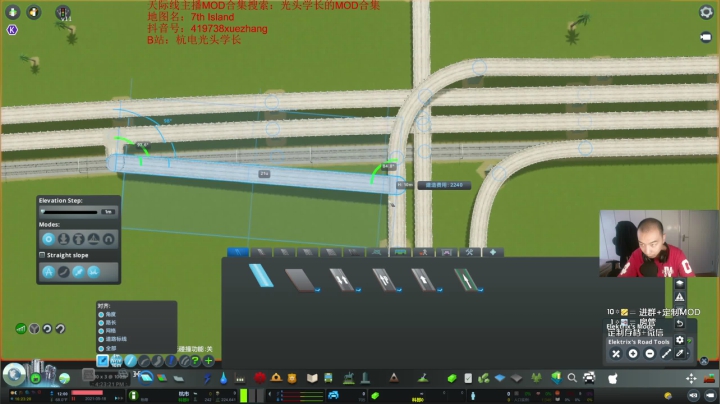Switch to second road category tab
720x404 pixels.
(261, 252)
